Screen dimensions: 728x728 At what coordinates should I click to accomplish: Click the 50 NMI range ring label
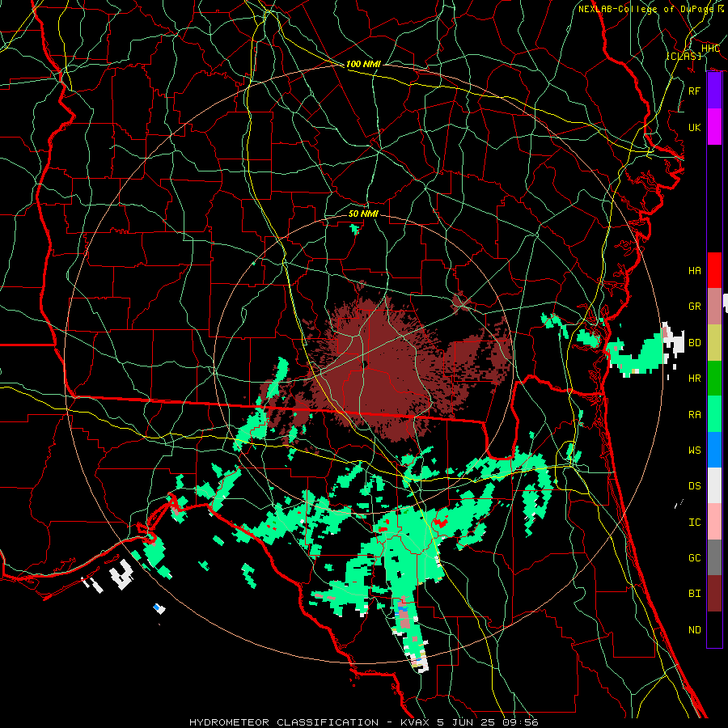363,214
